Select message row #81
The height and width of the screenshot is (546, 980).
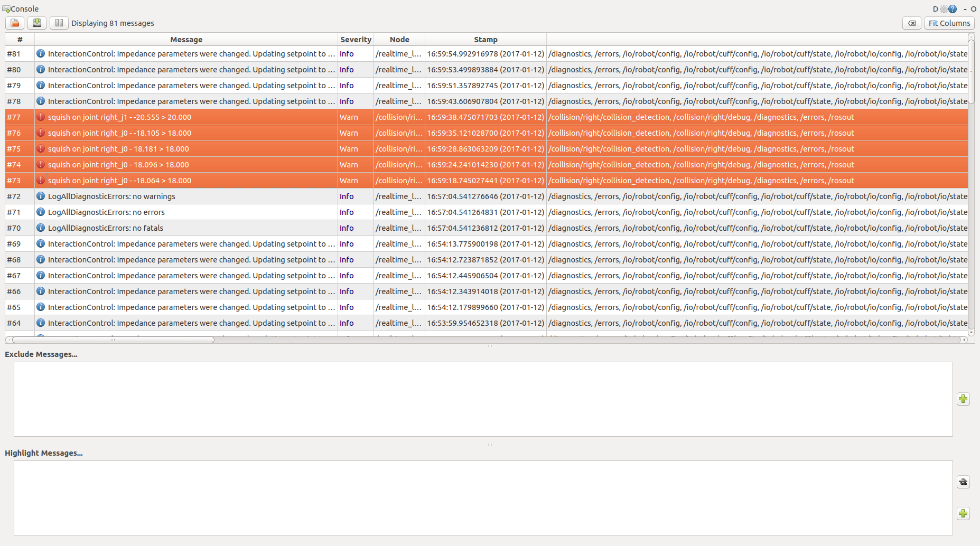tap(486, 54)
